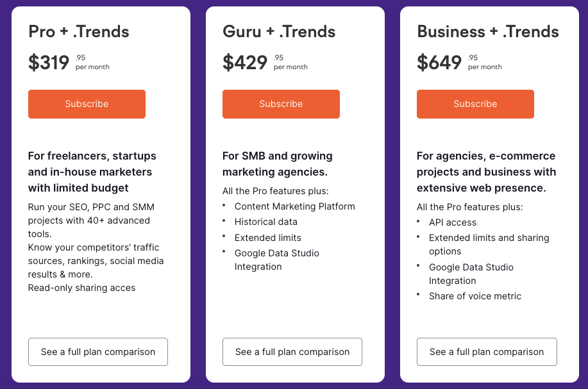Subscribe to the Business + .Trends plan
This screenshot has height=389, width=588.
(475, 104)
